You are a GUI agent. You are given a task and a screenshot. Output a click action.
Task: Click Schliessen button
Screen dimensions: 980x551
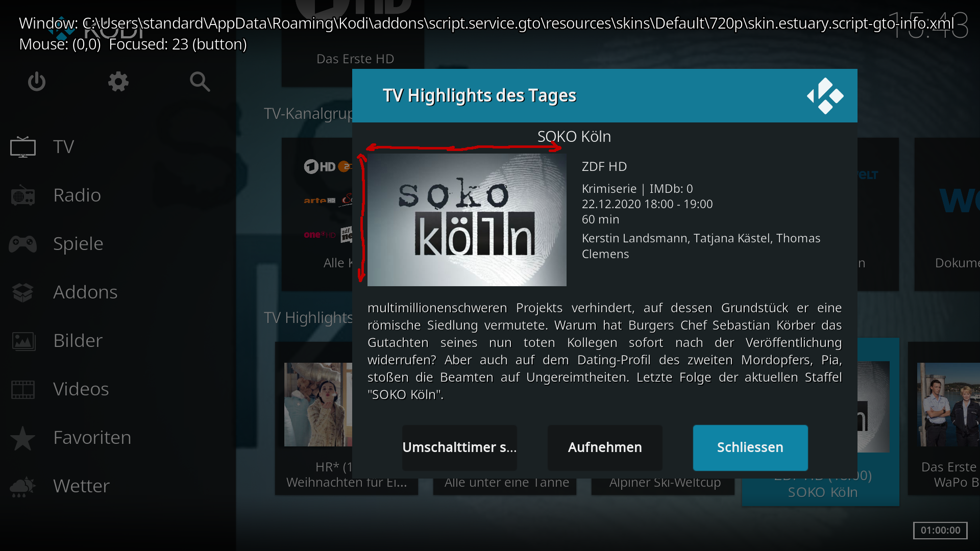750,447
